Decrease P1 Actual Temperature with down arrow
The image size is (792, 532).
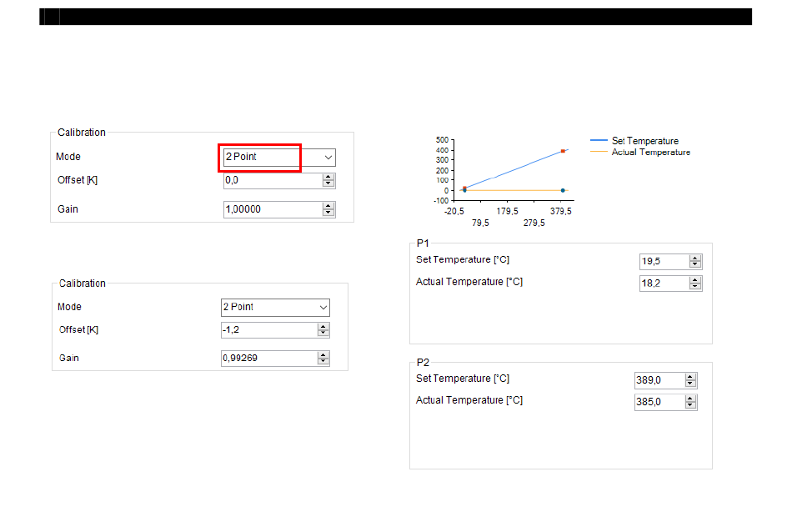695,287
